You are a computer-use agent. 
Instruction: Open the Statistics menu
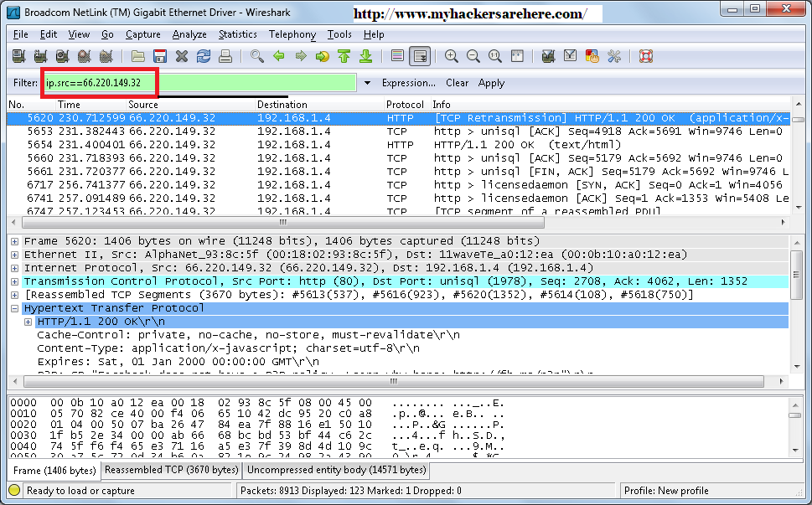[x=238, y=34]
